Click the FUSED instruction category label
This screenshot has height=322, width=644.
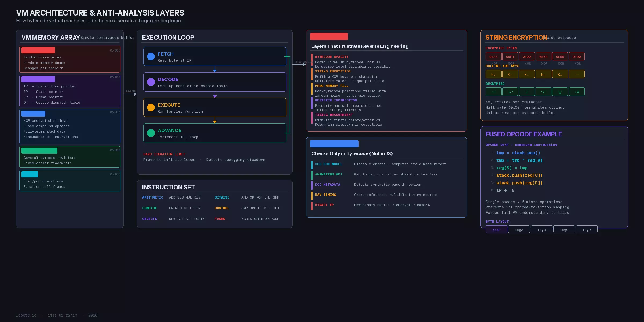[220, 219]
